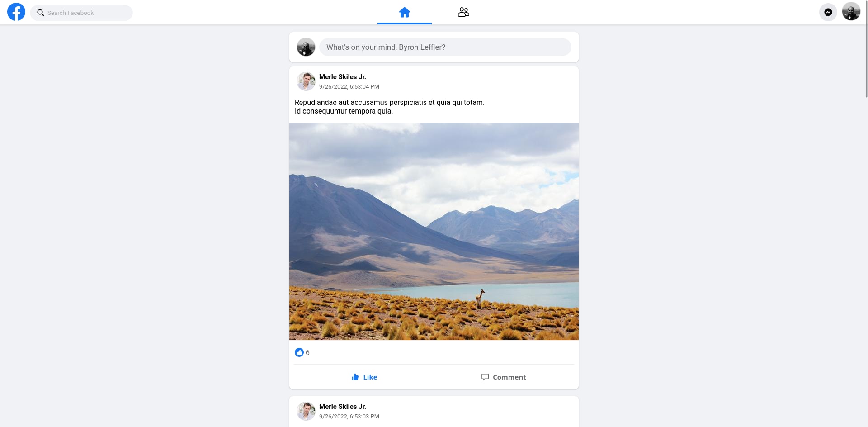This screenshot has height=427, width=868.
Task: Click the search magnifier icon
Action: [x=41, y=13]
